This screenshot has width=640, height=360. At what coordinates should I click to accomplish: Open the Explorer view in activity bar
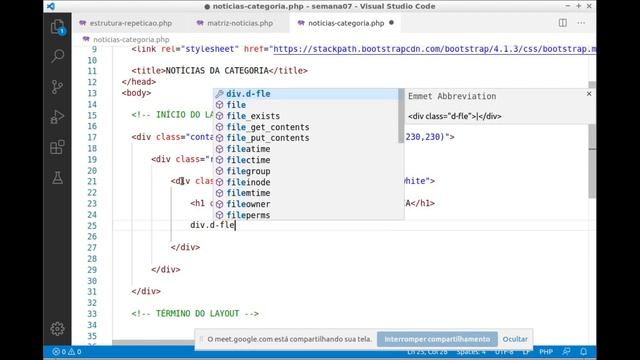[58, 27]
